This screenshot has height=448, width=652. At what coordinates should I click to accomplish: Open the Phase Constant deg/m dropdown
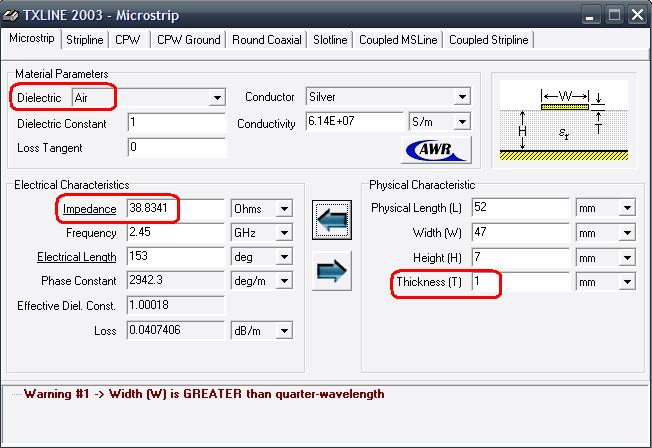coord(284,281)
